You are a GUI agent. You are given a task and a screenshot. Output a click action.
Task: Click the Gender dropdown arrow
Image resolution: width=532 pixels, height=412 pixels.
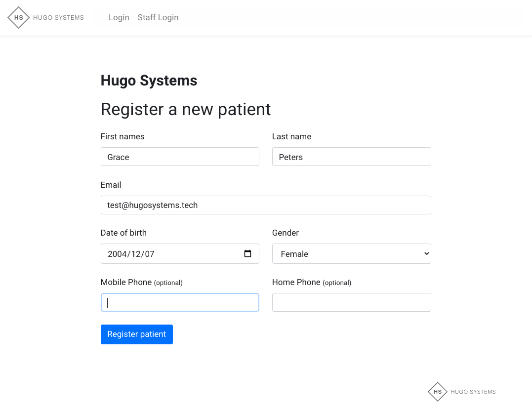point(424,253)
